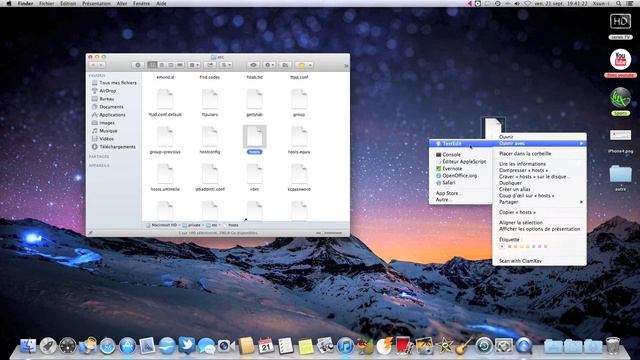Open AirDrop from the sidebar
640x360 pixels.
[104, 91]
